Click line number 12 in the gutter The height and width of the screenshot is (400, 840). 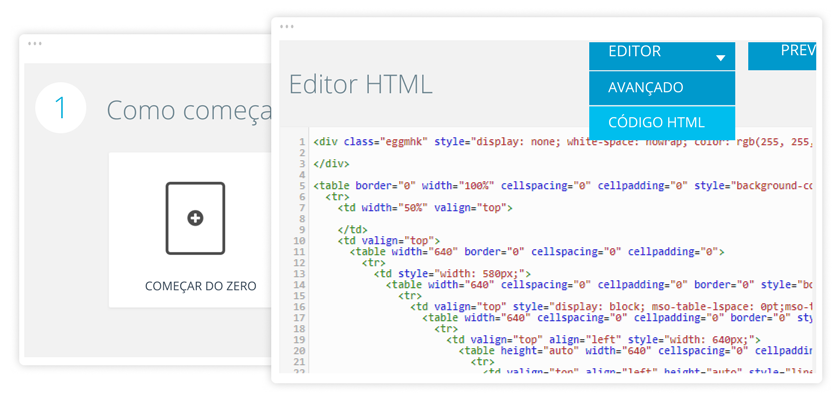click(299, 263)
